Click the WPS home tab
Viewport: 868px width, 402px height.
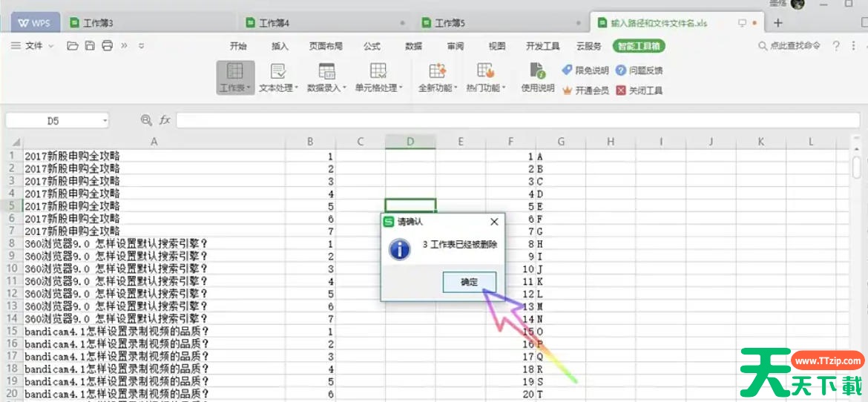34,23
